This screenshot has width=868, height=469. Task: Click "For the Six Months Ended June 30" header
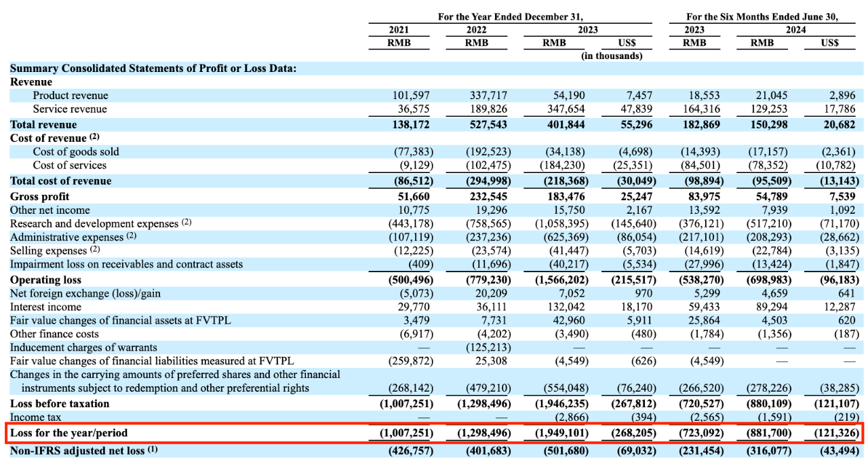click(x=762, y=17)
